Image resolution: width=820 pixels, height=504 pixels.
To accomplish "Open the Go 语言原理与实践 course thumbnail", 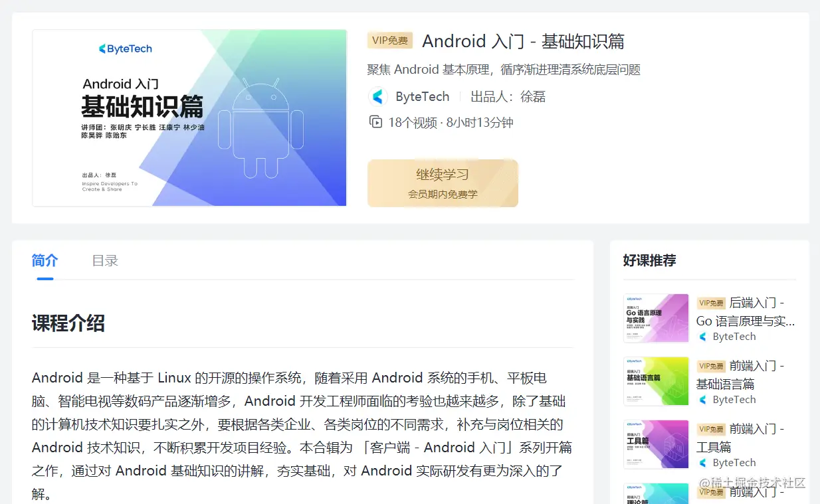I will tap(656, 318).
